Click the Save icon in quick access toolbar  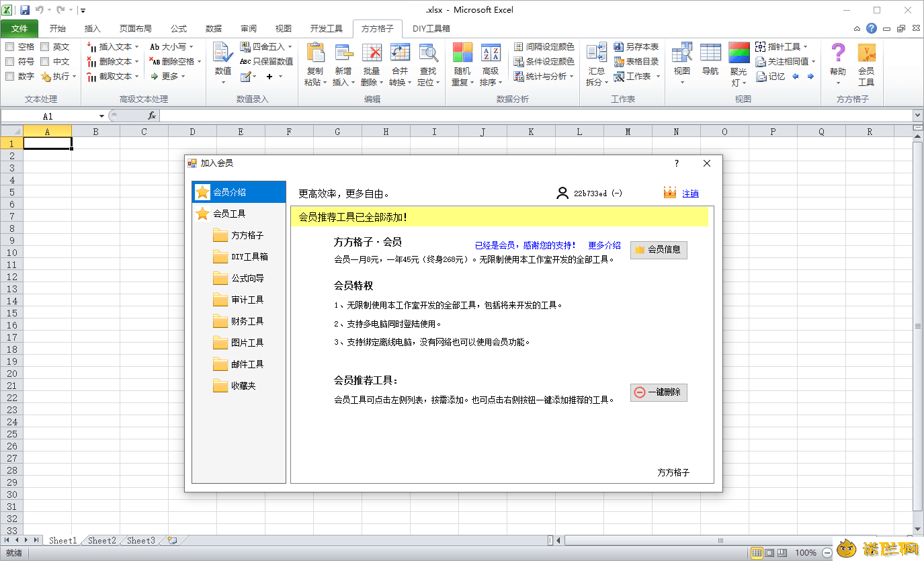pyautogui.click(x=25, y=10)
